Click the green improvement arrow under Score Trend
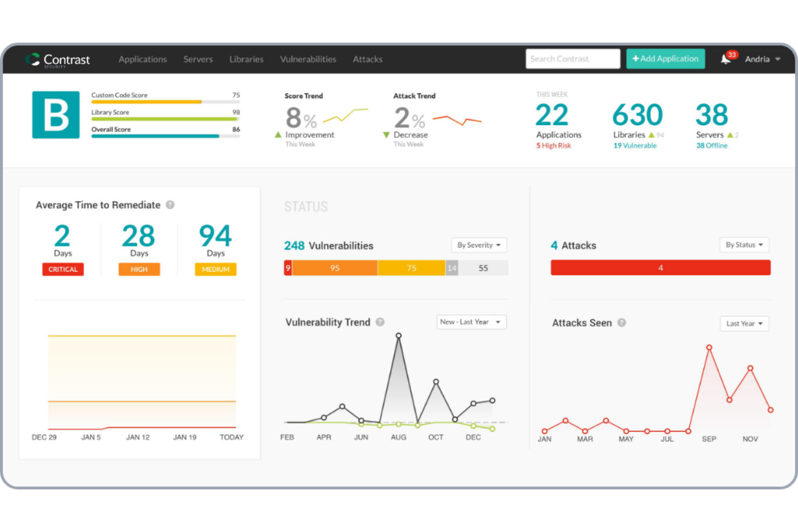 [x=278, y=134]
